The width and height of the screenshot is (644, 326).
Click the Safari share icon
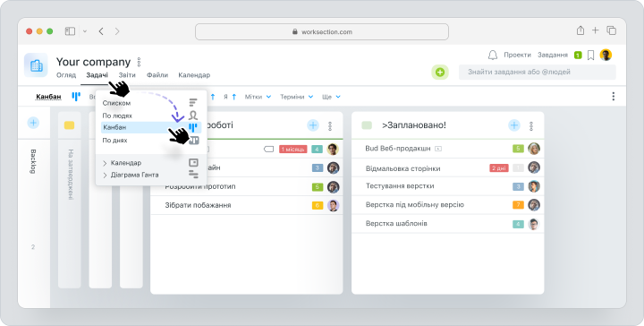pyautogui.click(x=580, y=30)
